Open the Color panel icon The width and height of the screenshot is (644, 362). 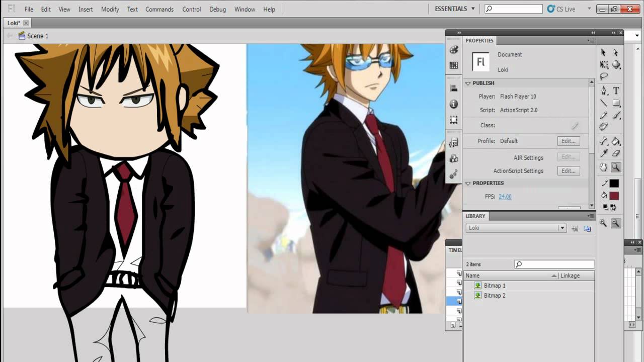coord(454,50)
